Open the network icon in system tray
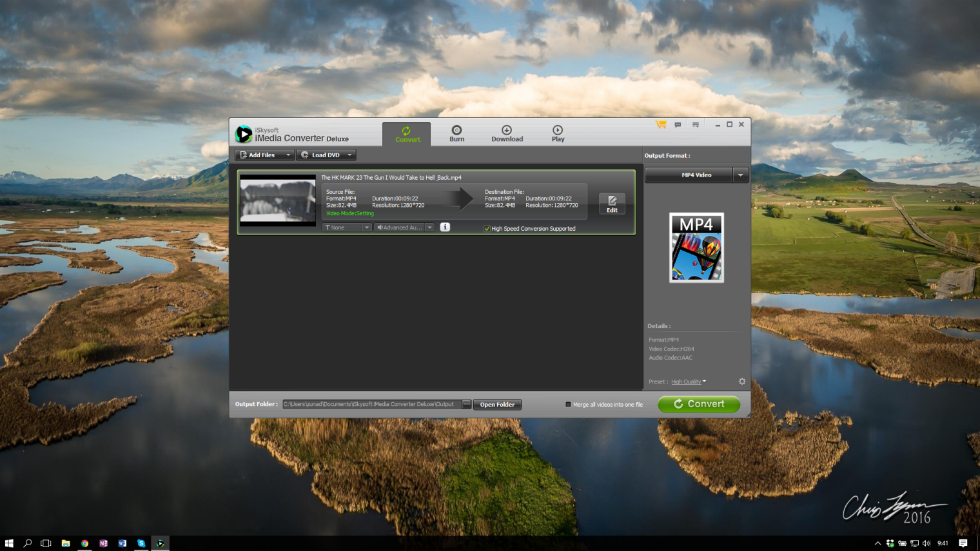 (914, 543)
